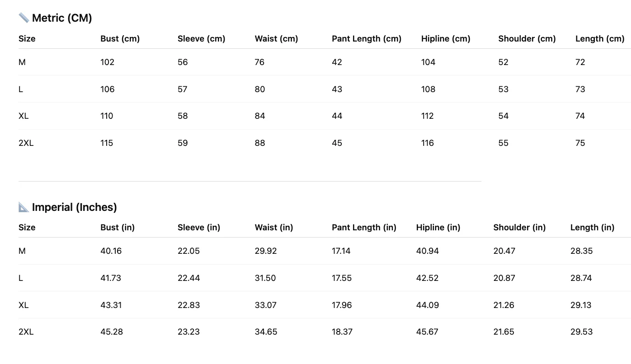This screenshot has width=631, height=364.
Task: Click the 21.26 shoulder value for XL
Action: [504, 305]
